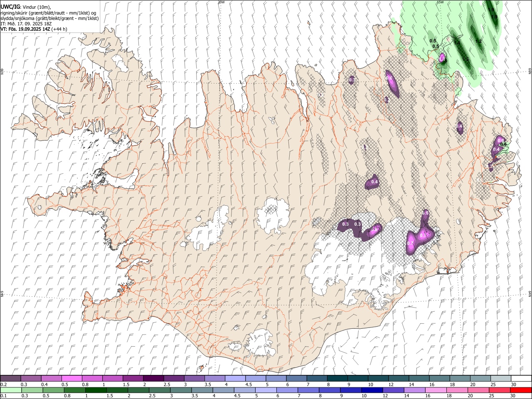Select the 'Vindur (10m)' text in the header
Screen dimensions: 532x399
coord(36,7)
